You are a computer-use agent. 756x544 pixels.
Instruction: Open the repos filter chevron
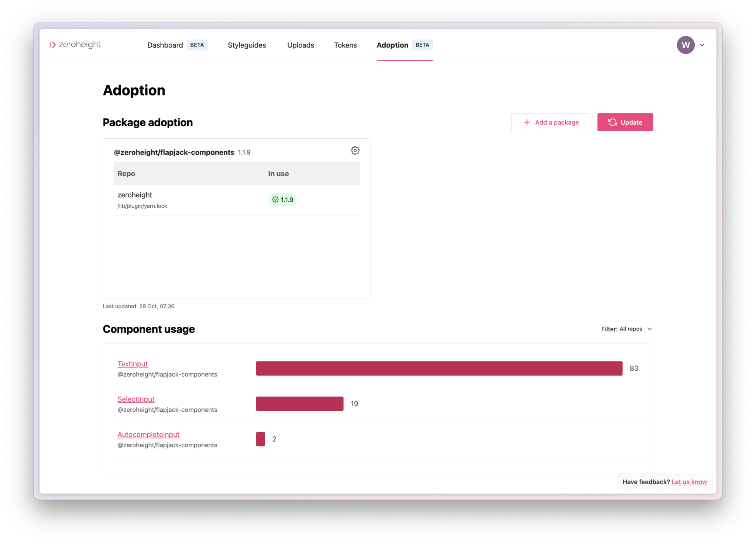point(650,329)
